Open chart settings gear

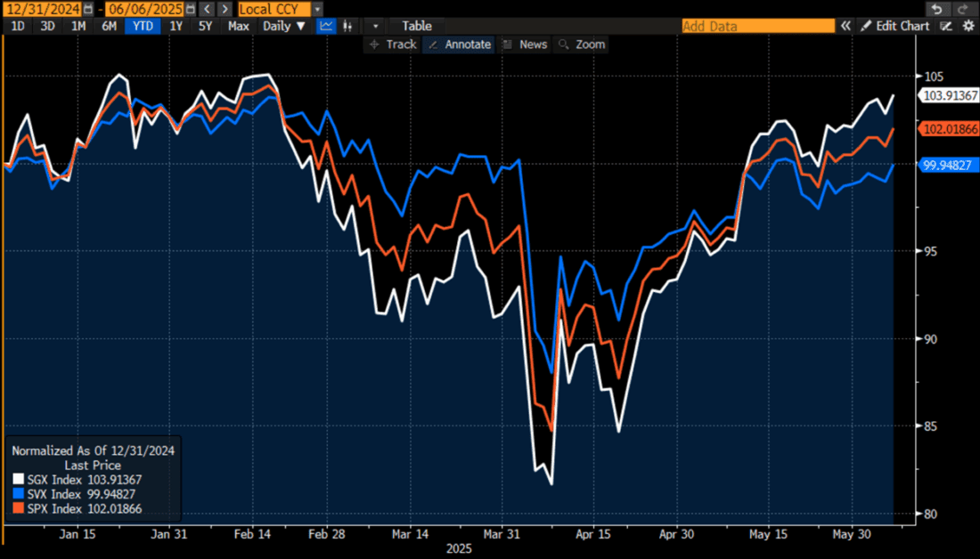(x=968, y=26)
